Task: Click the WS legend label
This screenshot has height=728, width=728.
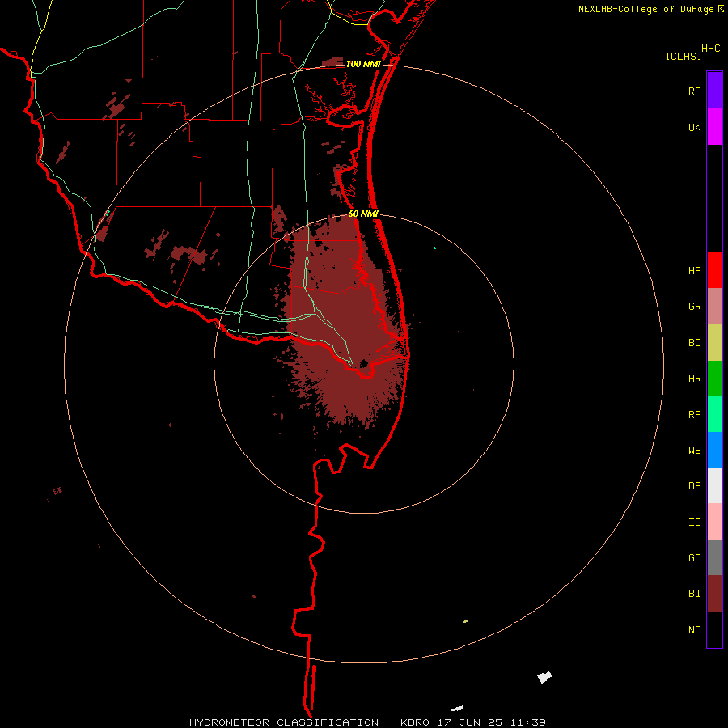Action: [x=694, y=451]
